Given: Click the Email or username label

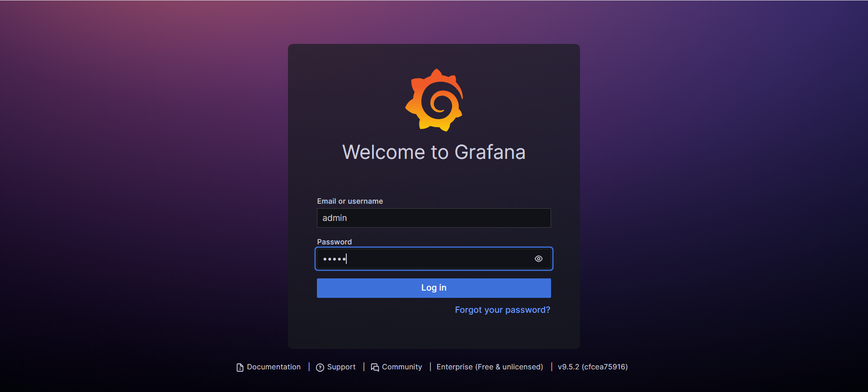Looking at the screenshot, I should (350, 201).
